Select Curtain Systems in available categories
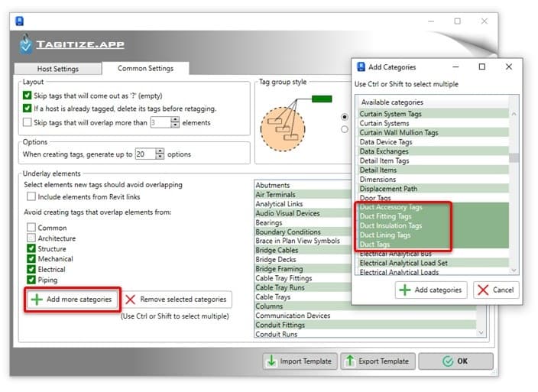 coord(434,123)
